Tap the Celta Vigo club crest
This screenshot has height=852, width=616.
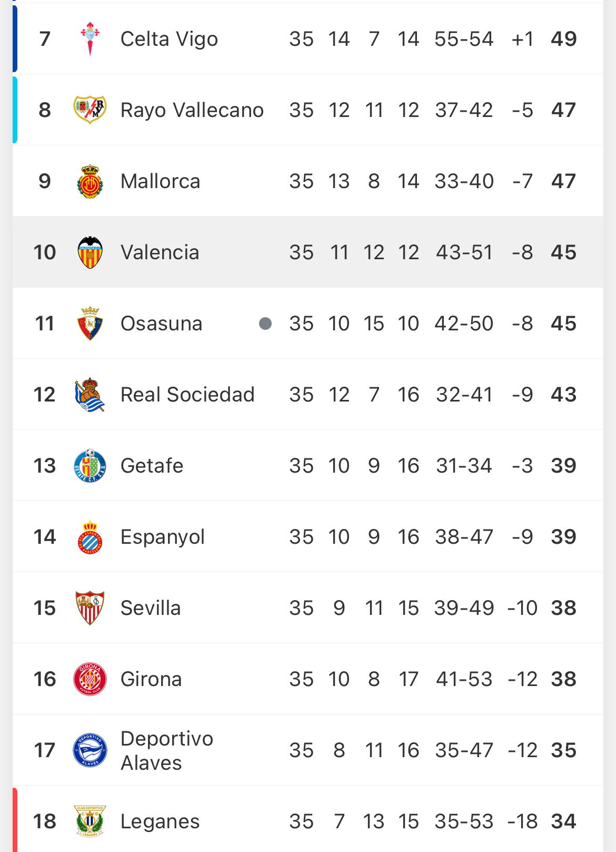[x=90, y=39]
